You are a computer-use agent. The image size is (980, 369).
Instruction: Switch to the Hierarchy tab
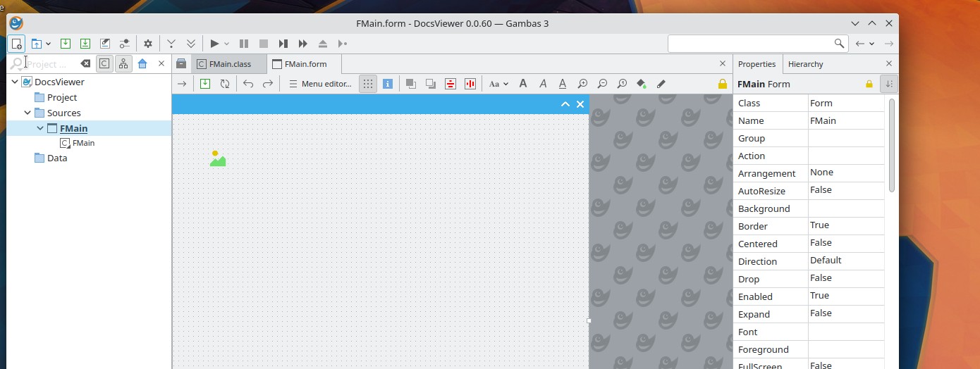click(x=805, y=64)
